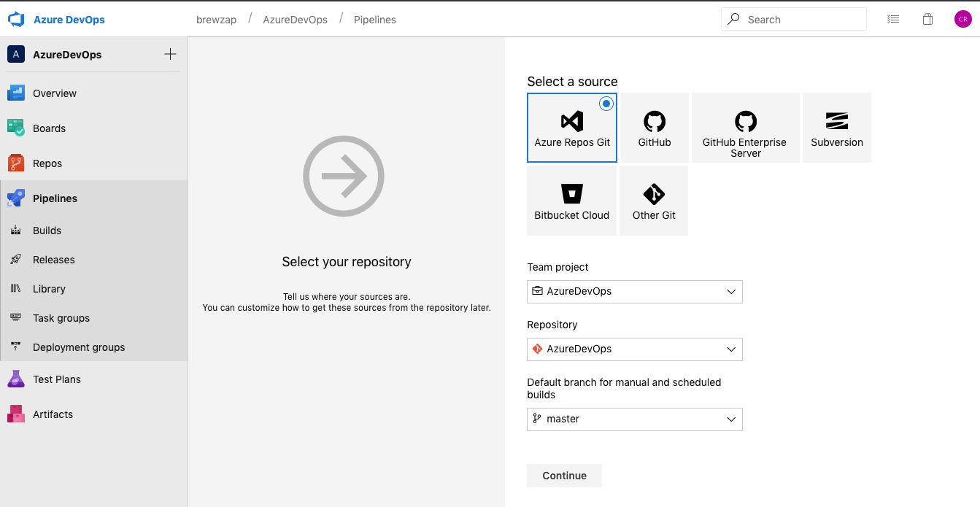The image size is (980, 507).
Task: Open the Marketplace shopping bag icon
Action: click(927, 20)
